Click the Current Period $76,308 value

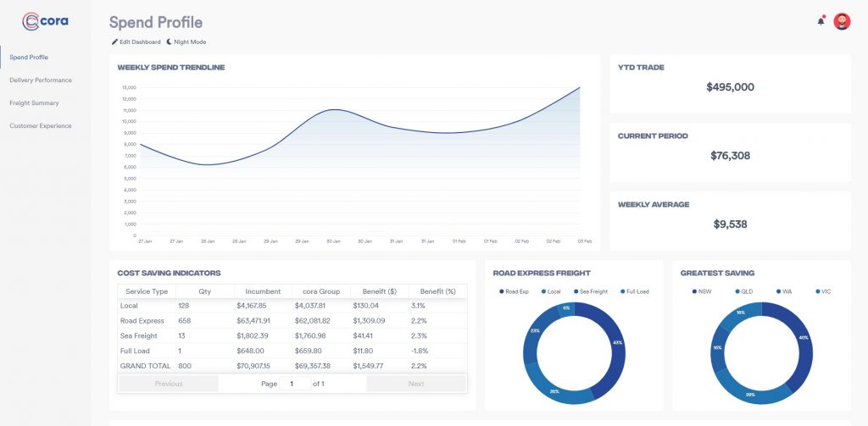730,156
